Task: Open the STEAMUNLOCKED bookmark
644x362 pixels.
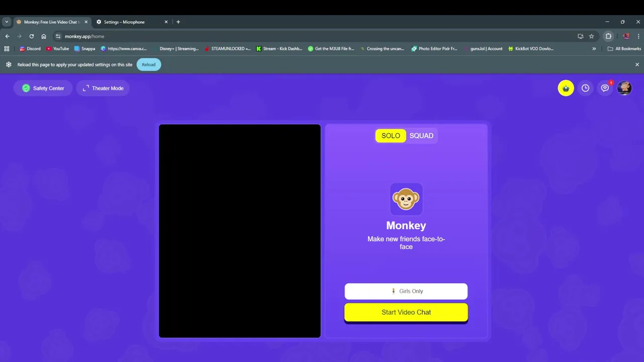Action: click(227, 49)
